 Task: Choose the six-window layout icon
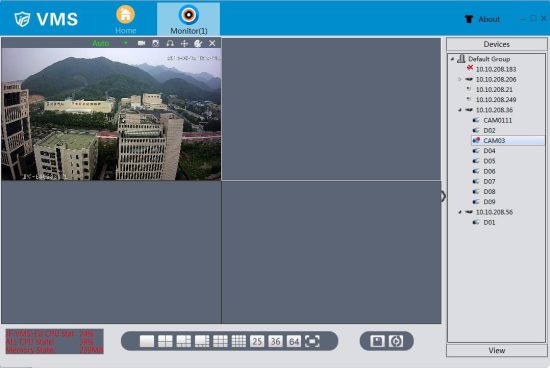183,341
